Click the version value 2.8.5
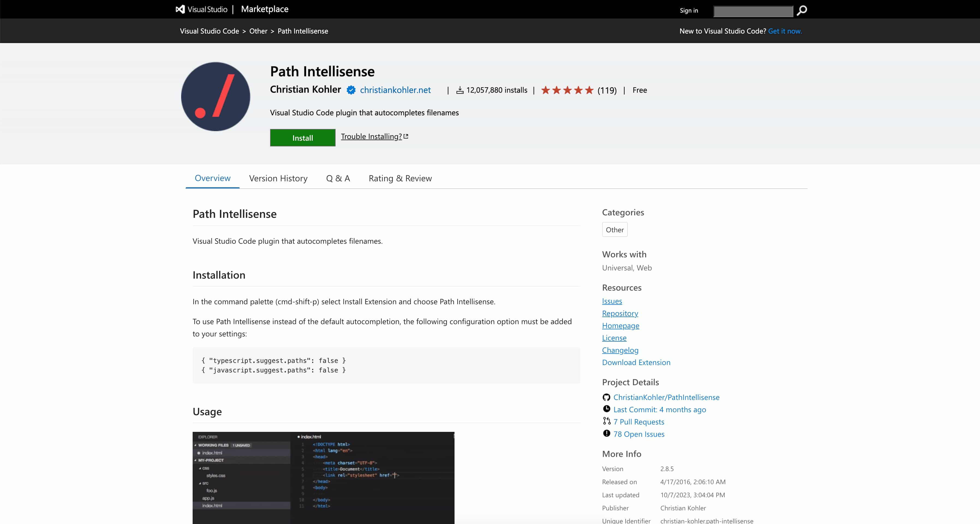The image size is (980, 524). click(667, 469)
